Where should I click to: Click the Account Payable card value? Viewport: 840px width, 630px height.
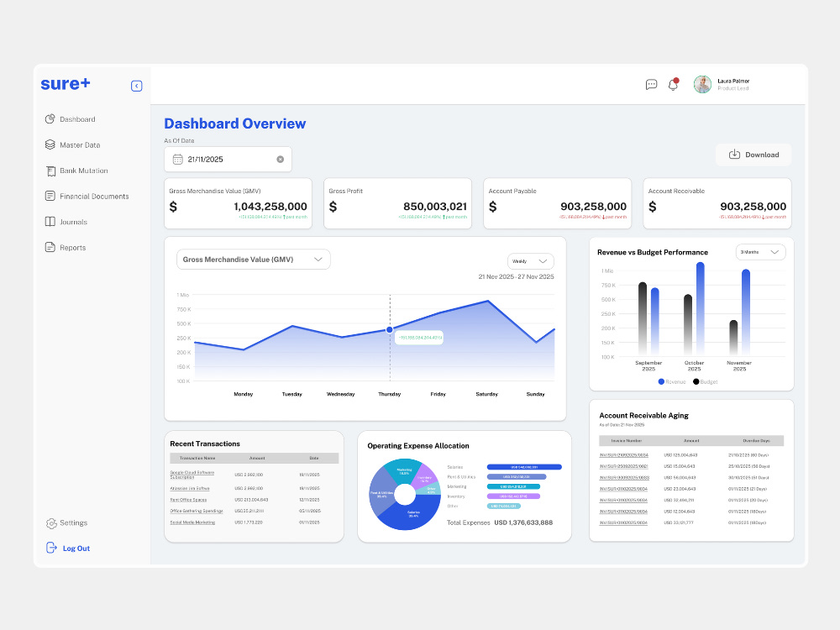click(x=594, y=207)
